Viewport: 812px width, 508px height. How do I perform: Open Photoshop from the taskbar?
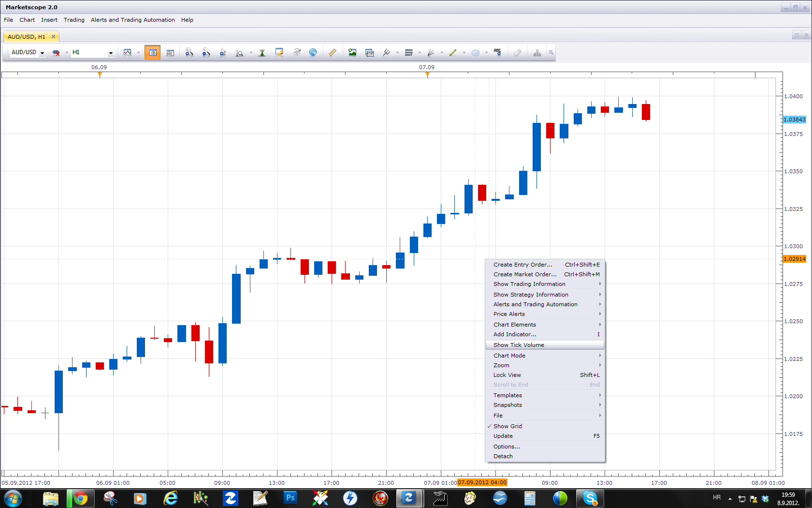[x=290, y=498]
